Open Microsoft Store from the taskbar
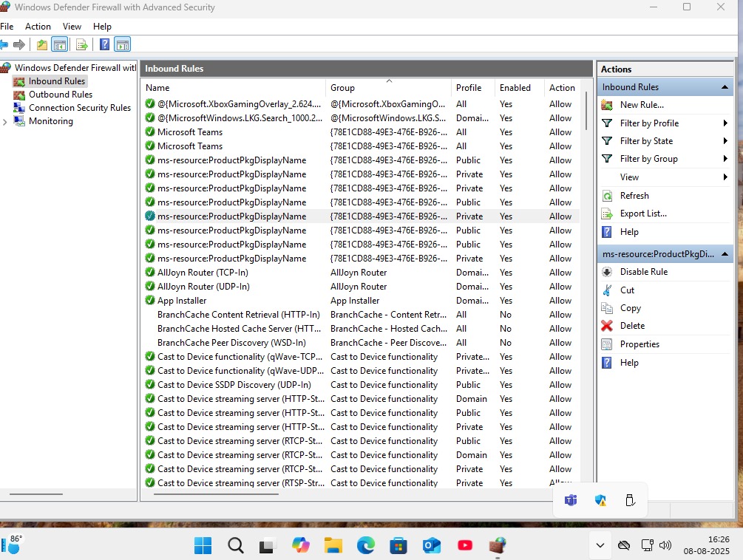Viewport: 743px width, 560px height. click(398, 546)
